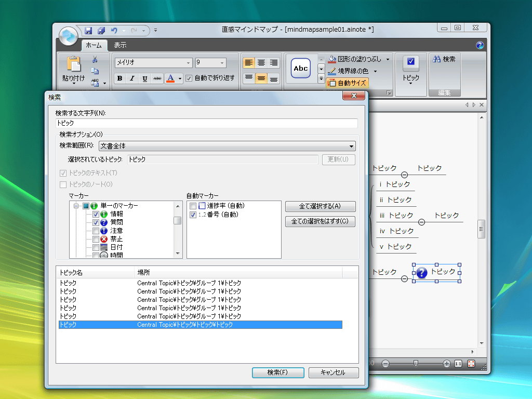The width and height of the screenshot is (532, 399).
Task: Open the font size 9 dropdown
Action: (x=222, y=63)
